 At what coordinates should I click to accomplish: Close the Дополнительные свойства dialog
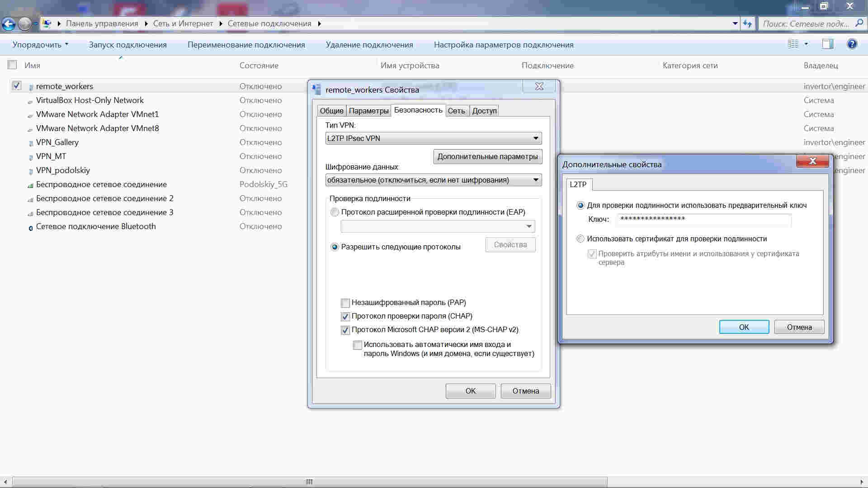pyautogui.click(x=812, y=161)
